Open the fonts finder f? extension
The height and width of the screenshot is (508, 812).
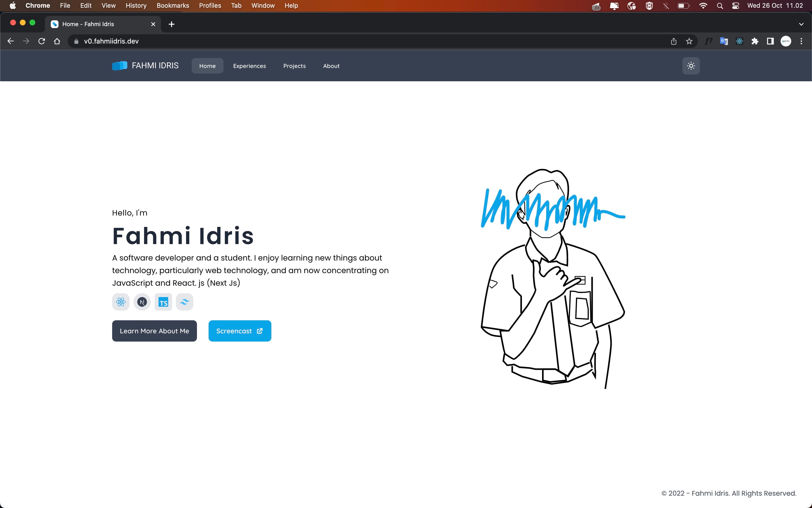pos(708,41)
